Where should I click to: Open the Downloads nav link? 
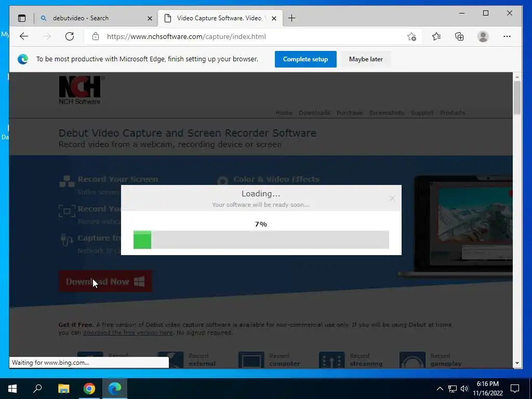pos(314,113)
